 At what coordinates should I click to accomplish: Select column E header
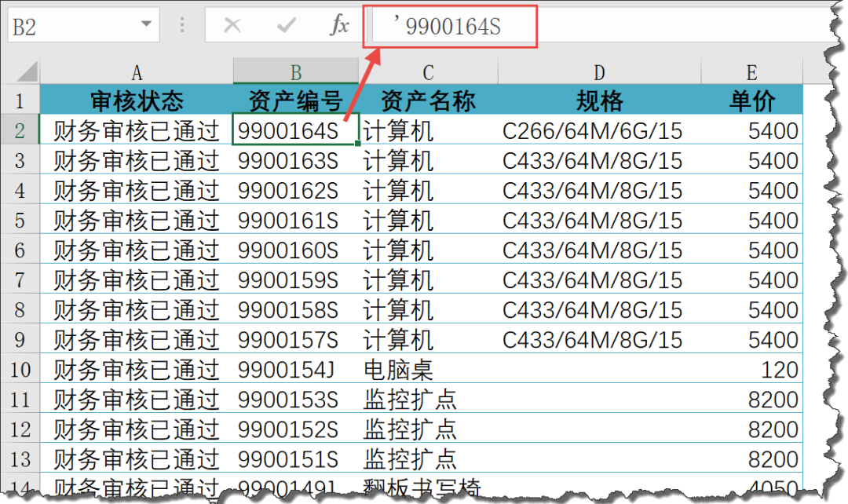coord(751,72)
